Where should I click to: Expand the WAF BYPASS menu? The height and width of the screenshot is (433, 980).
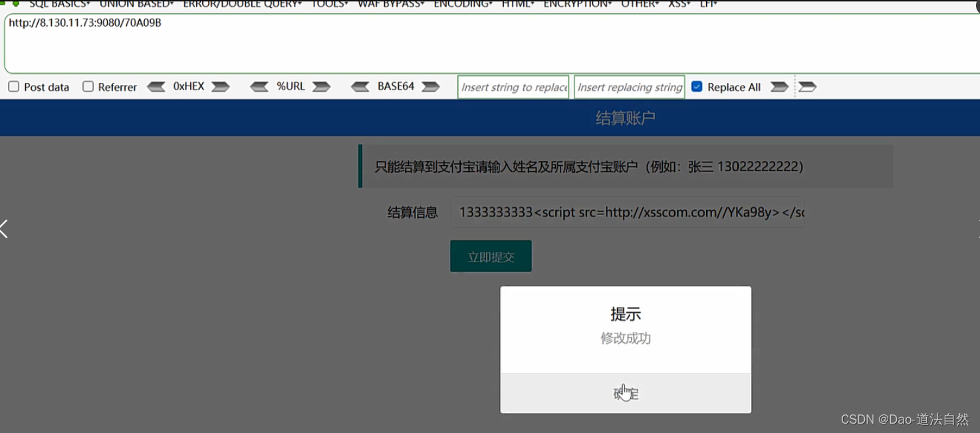pyautogui.click(x=391, y=4)
